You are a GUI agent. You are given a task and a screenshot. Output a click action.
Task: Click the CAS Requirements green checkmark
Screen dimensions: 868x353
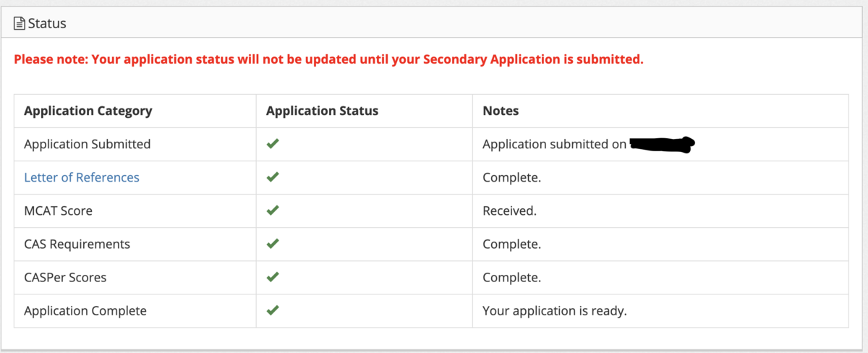[273, 244]
